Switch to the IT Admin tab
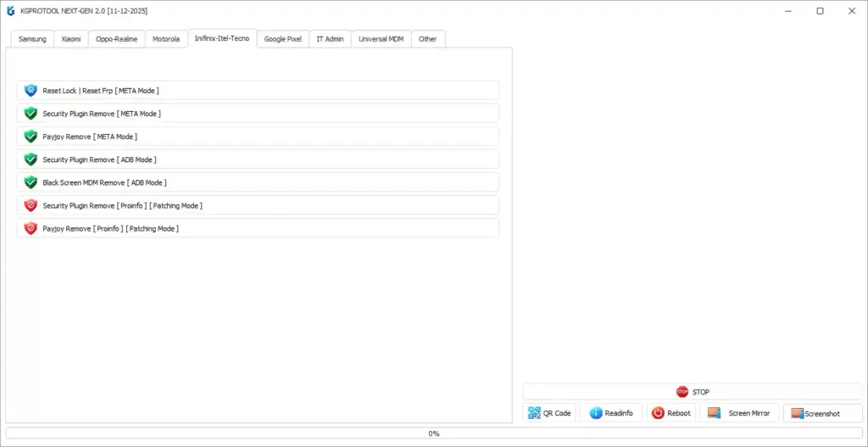 [330, 39]
